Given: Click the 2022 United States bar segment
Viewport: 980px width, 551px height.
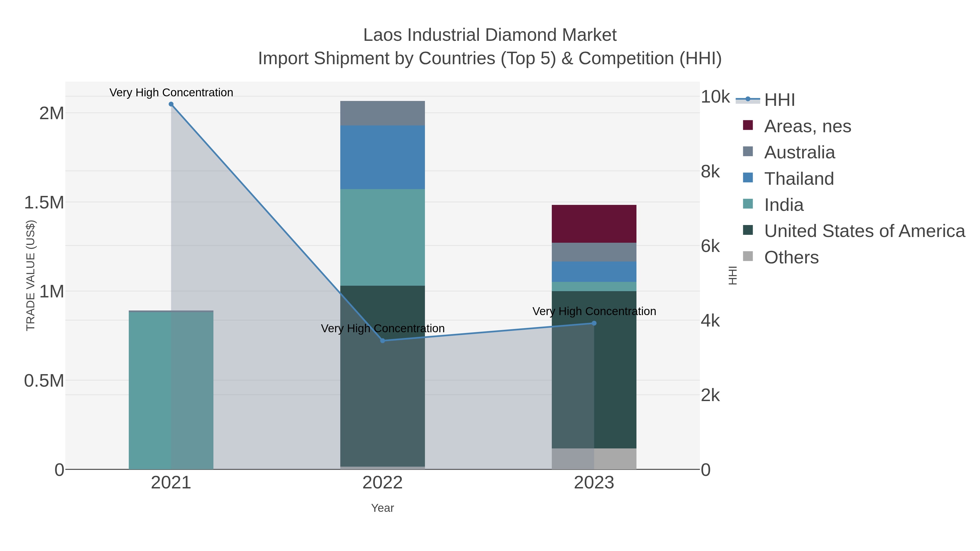Looking at the screenshot, I should coord(383,376).
